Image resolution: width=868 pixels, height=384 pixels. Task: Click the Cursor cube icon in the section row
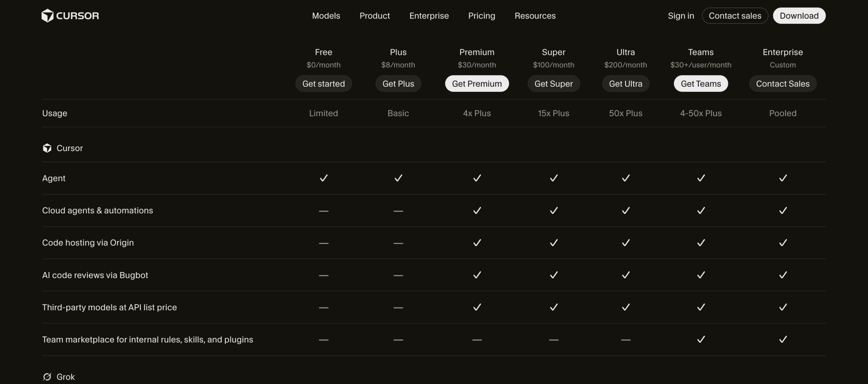click(47, 148)
